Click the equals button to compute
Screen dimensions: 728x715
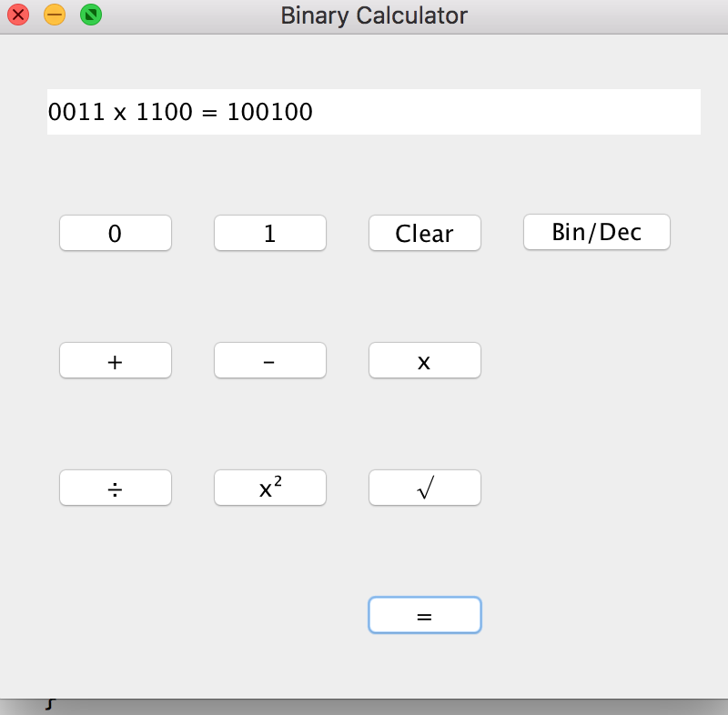424,615
